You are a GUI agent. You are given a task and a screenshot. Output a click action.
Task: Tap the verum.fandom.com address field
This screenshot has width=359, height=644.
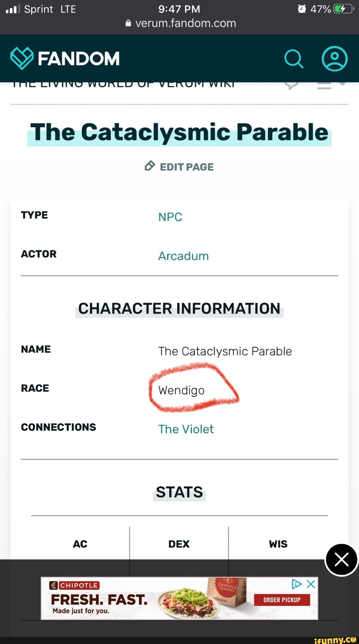point(185,23)
